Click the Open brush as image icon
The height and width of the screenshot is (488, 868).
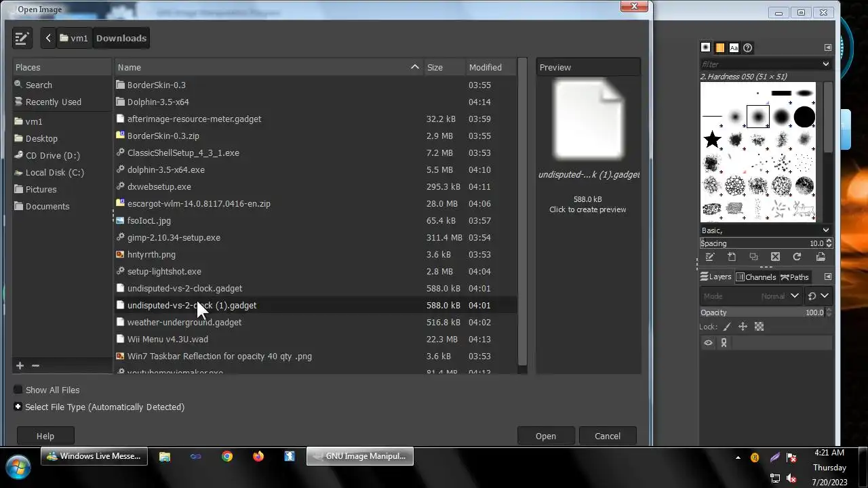coord(821,257)
